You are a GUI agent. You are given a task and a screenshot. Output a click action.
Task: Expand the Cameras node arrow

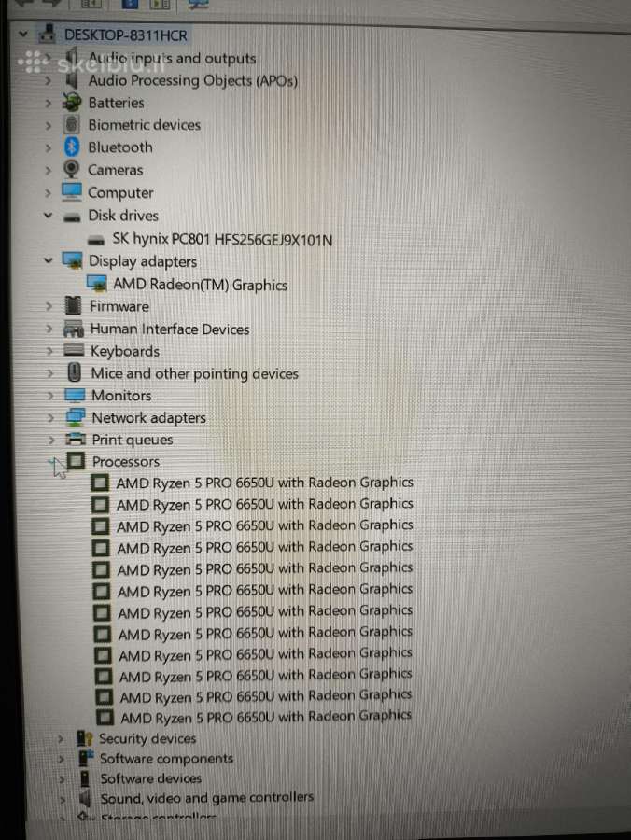coord(49,171)
